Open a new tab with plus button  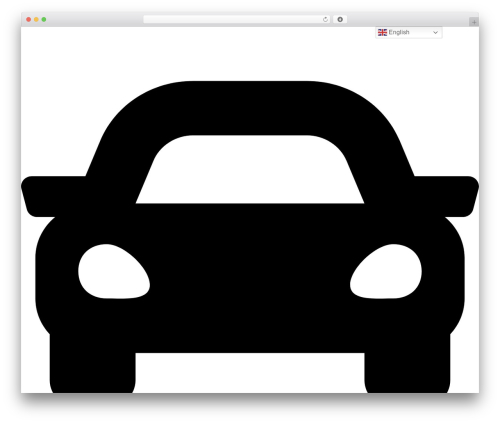tap(474, 22)
